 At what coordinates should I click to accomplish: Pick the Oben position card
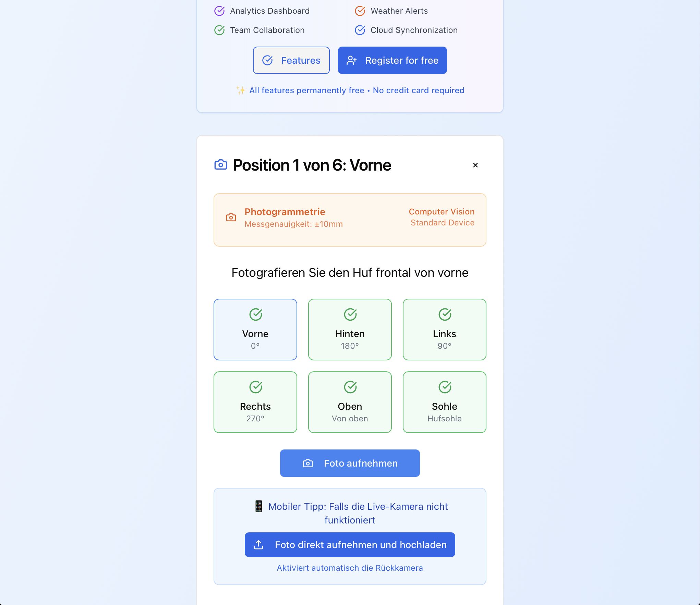pos(350,402)
